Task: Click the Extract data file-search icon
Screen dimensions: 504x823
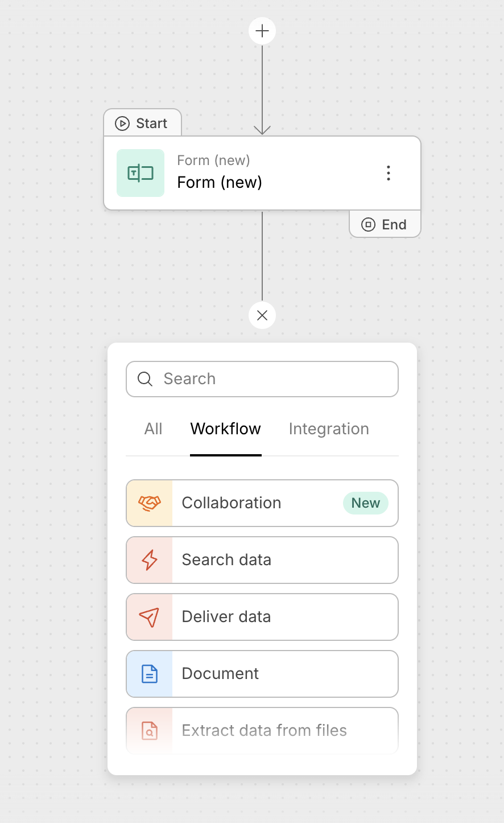Action: [x=150, y=731]
